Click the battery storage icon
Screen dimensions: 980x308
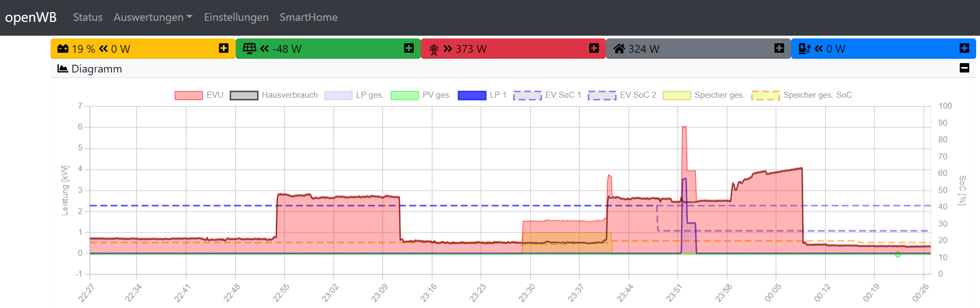tap(63, 49)
